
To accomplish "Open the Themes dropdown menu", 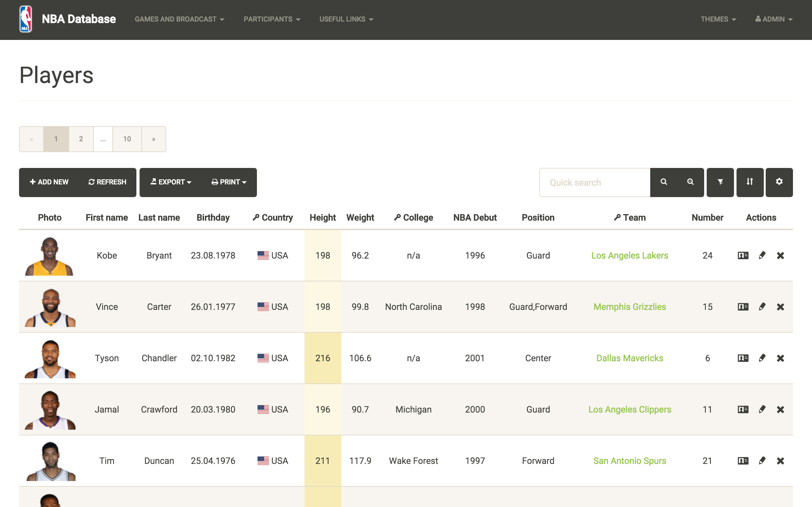I will (718, 19).
